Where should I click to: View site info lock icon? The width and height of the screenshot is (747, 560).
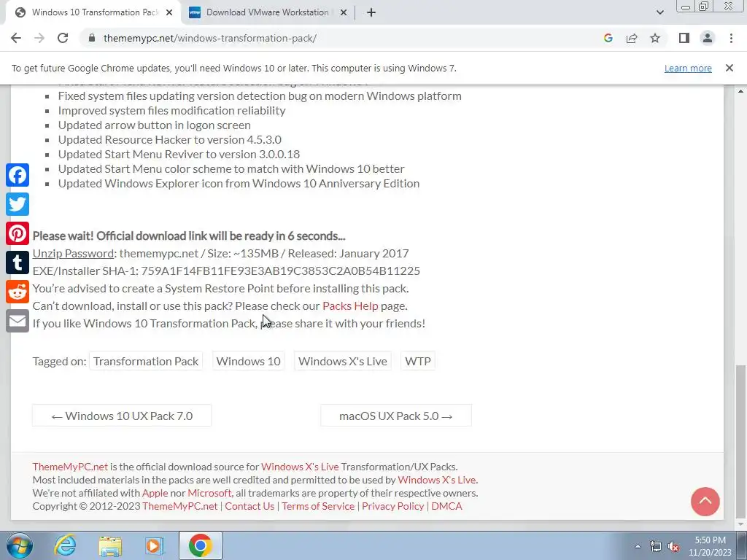pyautogui.click(x=92, y=38)
